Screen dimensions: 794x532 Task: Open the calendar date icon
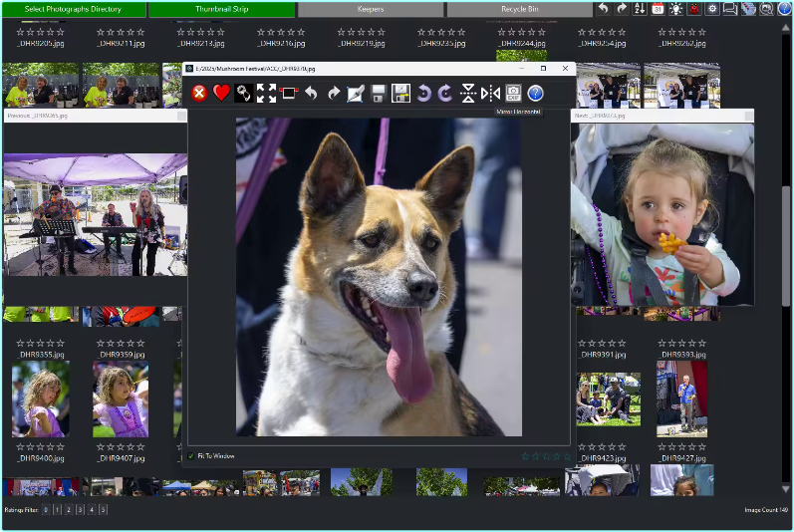click(x=659, y=9)
